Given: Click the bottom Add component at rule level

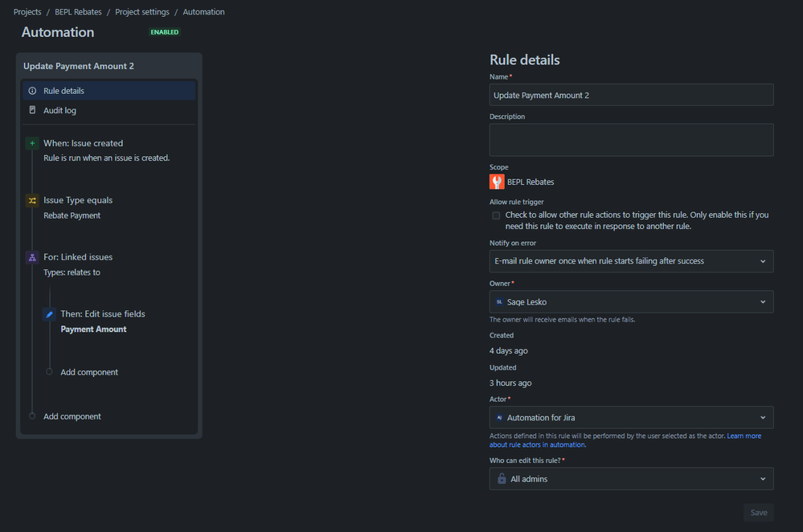Looking at the screenshot, I should tap(72, 416).
